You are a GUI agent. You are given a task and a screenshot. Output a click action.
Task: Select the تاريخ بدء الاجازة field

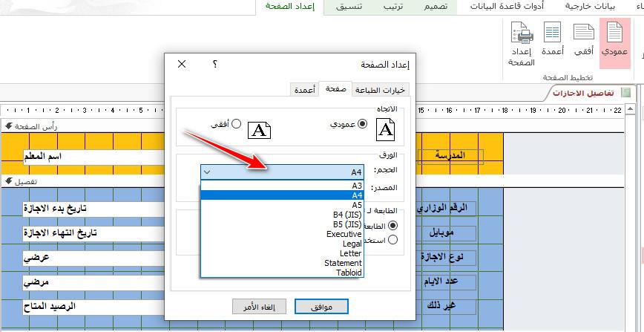94,209
